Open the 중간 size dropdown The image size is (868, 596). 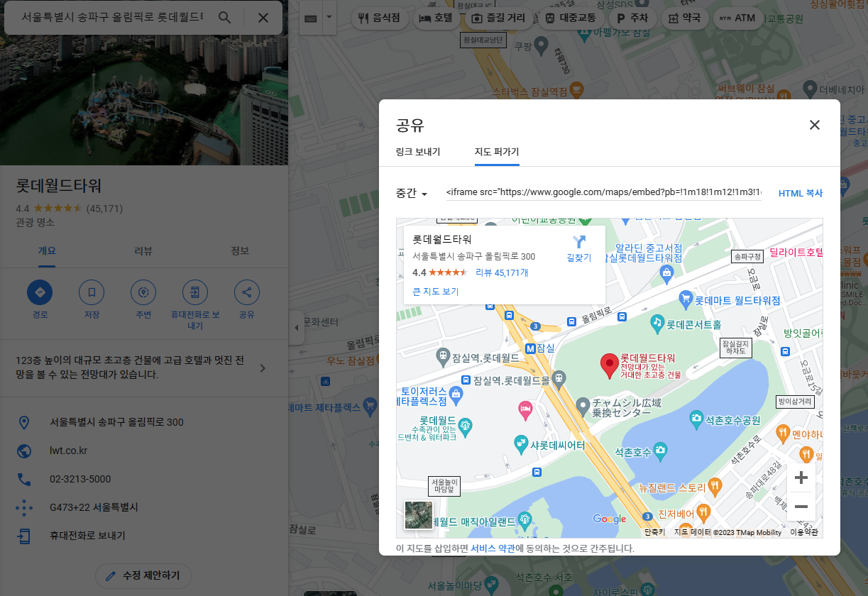click(412, 193)
